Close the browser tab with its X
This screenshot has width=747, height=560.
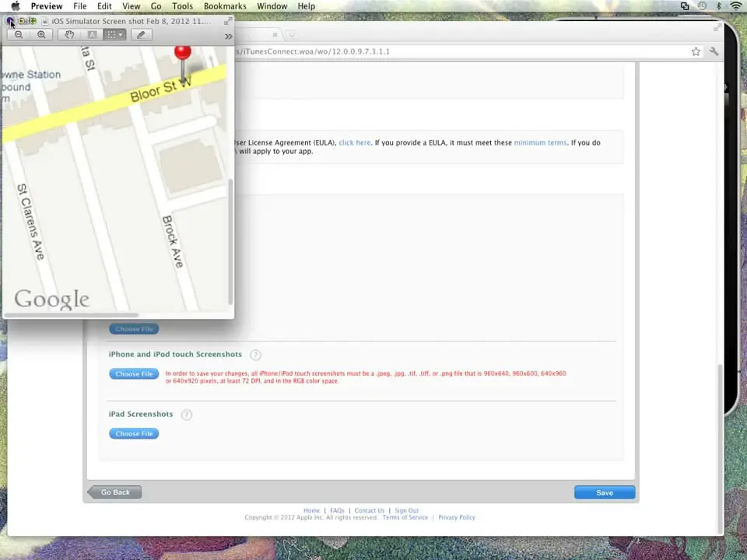click(275, 34)
